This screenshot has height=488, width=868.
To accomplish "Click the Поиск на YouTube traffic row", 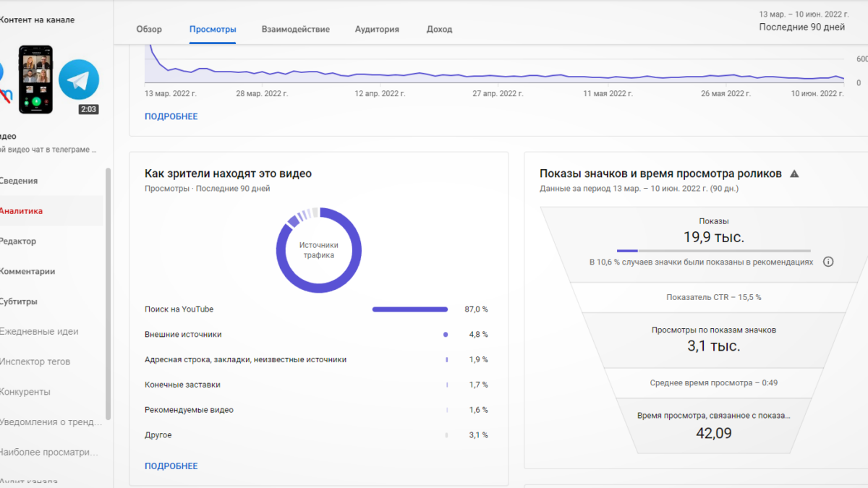I will pos(316,309).
